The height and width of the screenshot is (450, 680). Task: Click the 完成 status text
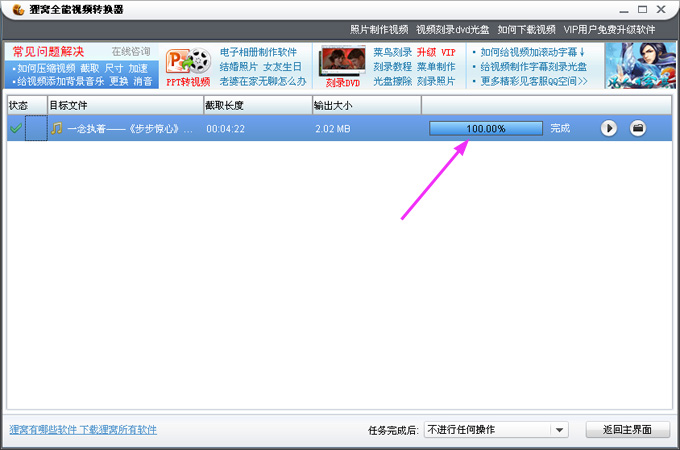pos(560,128)
